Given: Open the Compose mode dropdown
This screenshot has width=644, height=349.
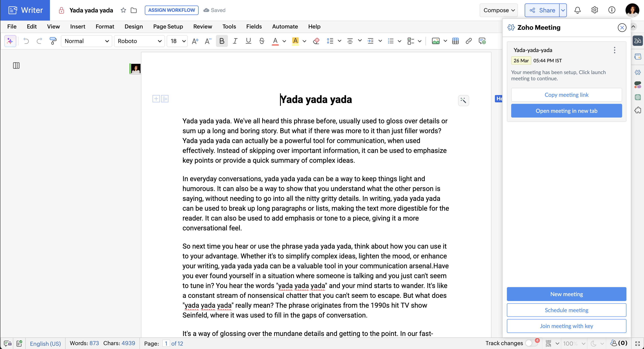Looking at the screenshot, I should (x=499, y=10).
